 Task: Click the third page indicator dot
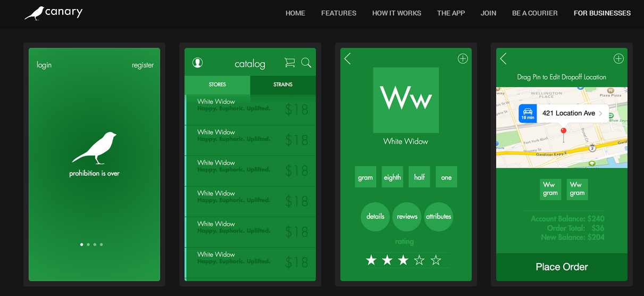pos(95,244)
